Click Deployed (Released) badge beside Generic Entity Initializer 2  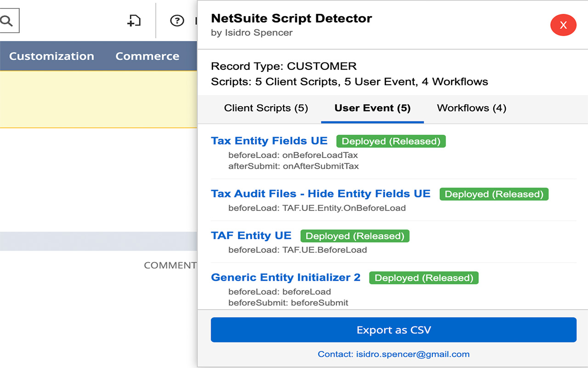424,278
